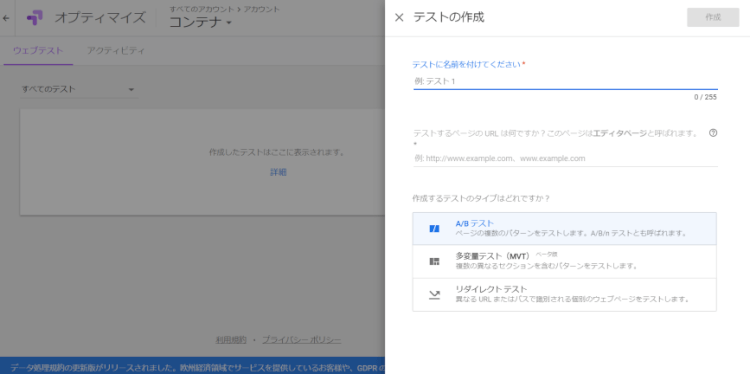This screenshot has height=374, width=750.
Task: Click the back arrow in the header
Action: coord(6,18)
